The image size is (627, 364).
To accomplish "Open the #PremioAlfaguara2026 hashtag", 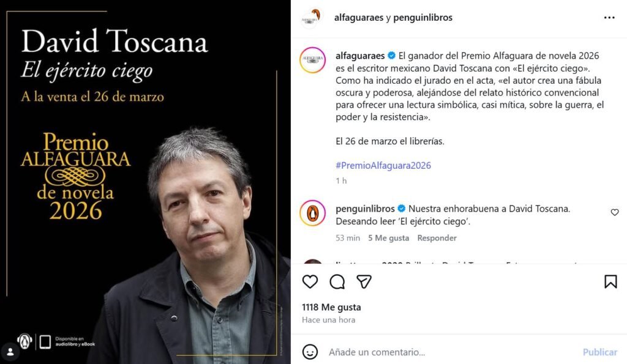I will click(383, 165).
